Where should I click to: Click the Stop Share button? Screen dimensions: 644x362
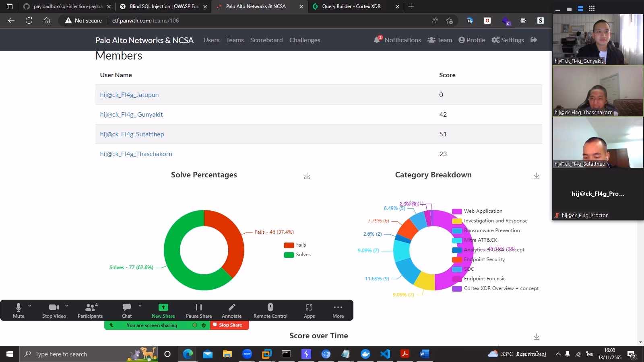click(x=229, y=325)
